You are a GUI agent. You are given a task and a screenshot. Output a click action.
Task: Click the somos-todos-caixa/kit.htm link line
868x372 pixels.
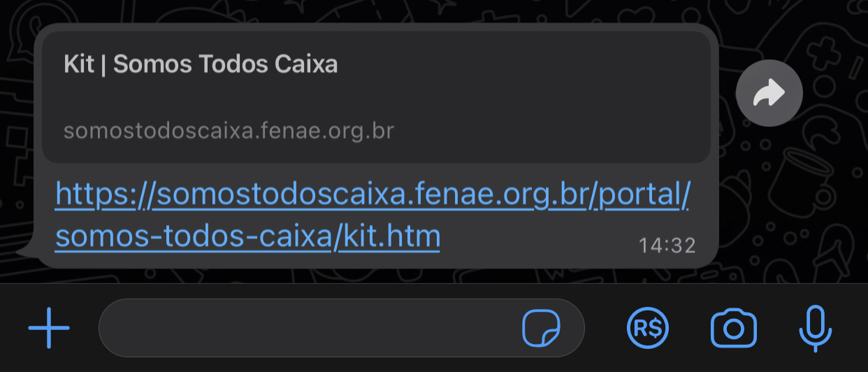tap(248, 236)
